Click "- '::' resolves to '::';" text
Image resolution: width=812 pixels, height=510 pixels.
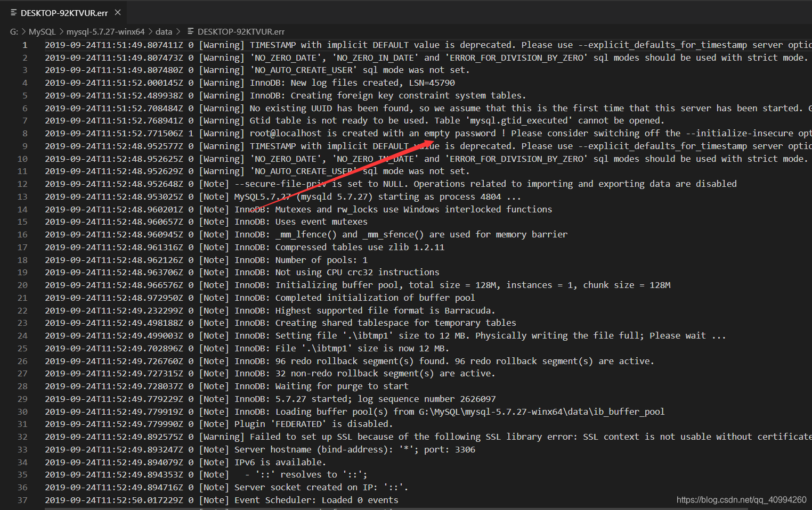coord(306,475)
